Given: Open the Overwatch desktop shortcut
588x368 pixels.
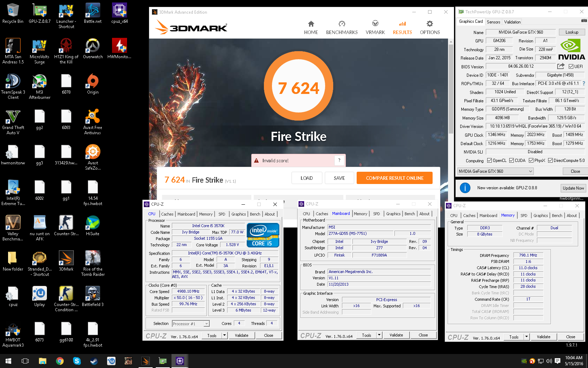Looking at the screenshot, I should (x=93, y=49).
